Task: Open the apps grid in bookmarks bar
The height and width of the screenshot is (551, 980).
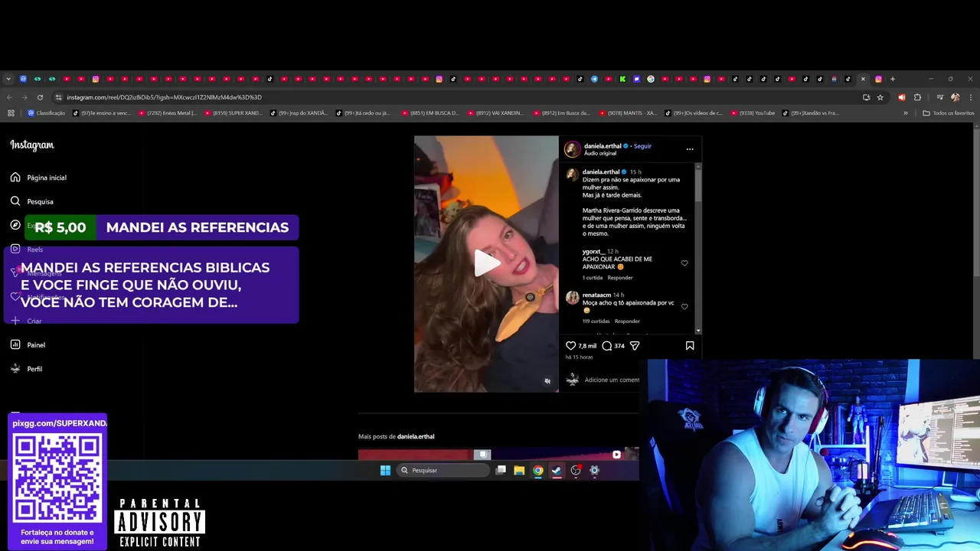Action: [x=11, y=113]
